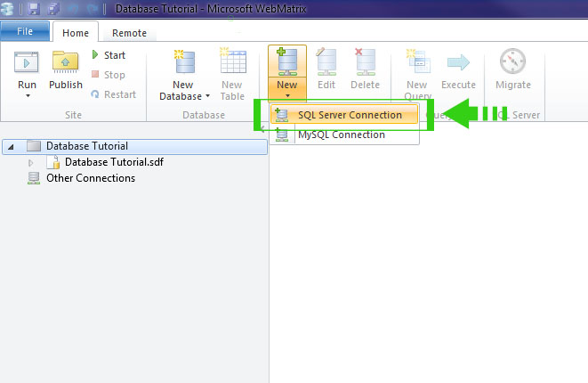Switch to the Home ribbon tab

76,33
